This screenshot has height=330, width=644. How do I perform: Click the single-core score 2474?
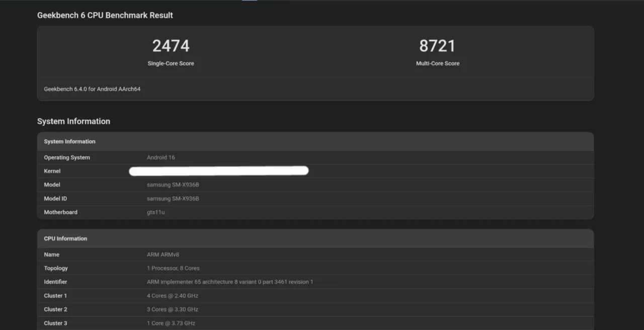pyautogui.click(x=171, y=46)
